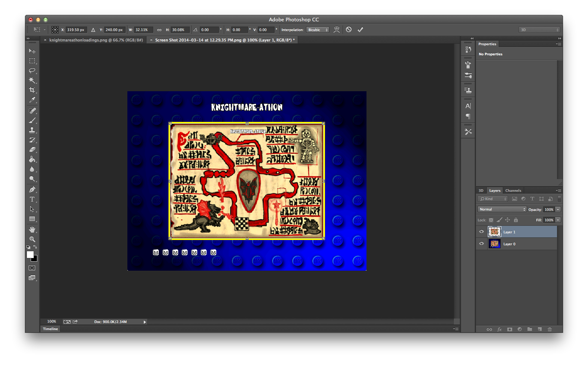The image size is (588, 366).
Task: Open the Normal blend mode dropdown
Action: [502, 209]
